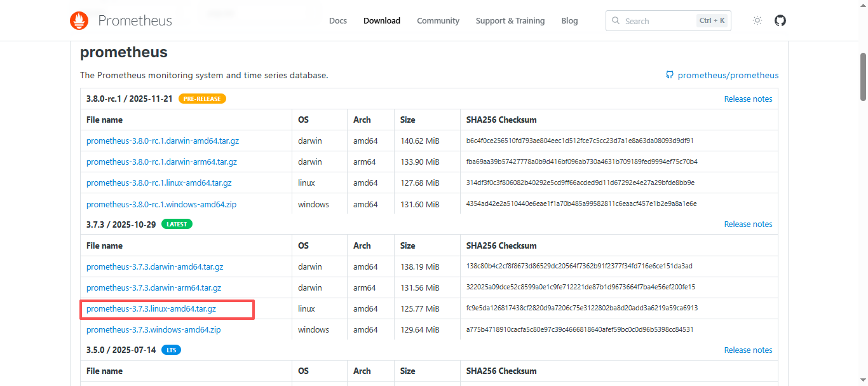Select the 3.5.0 / 2025-07-14 version heading
Viewport: 868px width, 386px height.
click(x=121, y=350)
